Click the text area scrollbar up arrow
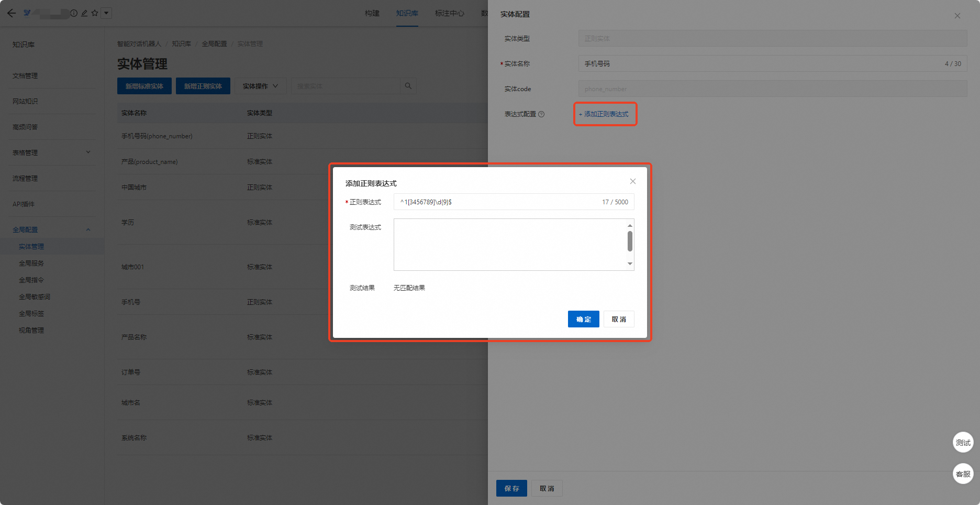 [x=630, y=225]
